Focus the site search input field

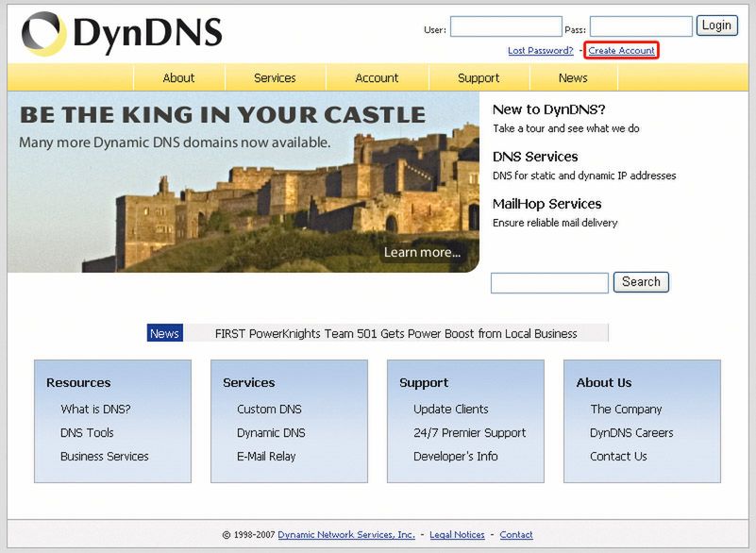(549, 282)
